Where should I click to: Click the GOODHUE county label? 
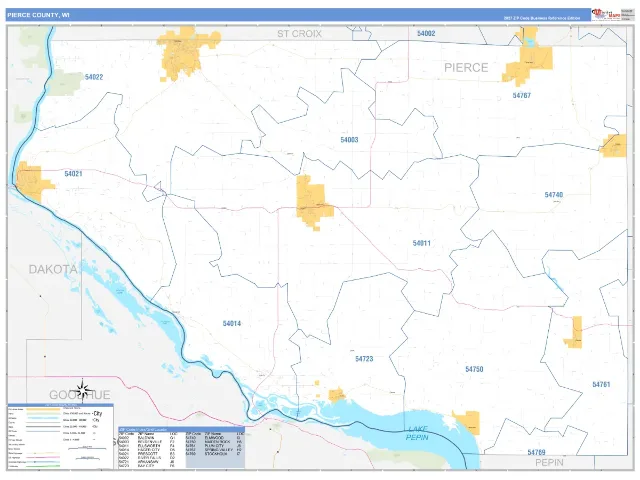pos(80,395)
